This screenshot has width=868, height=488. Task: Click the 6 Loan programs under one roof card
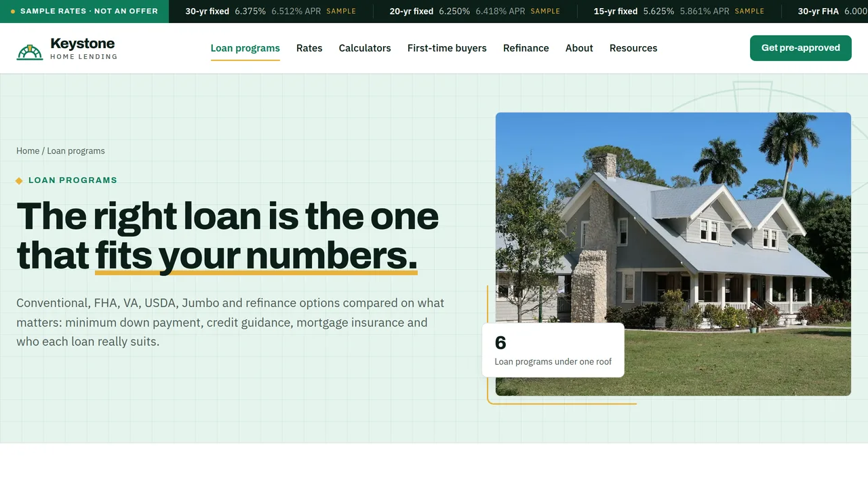[x=553, y=350]
